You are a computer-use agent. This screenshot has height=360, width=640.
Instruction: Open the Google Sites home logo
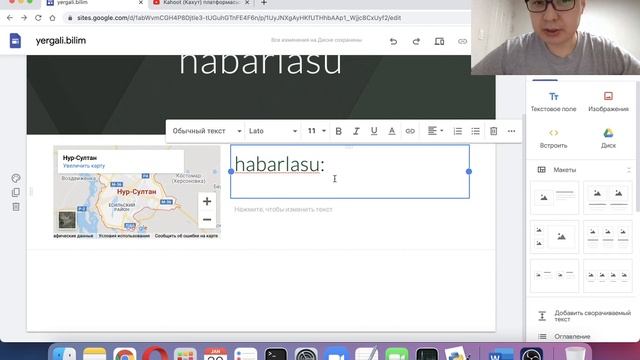click(15, 41)
